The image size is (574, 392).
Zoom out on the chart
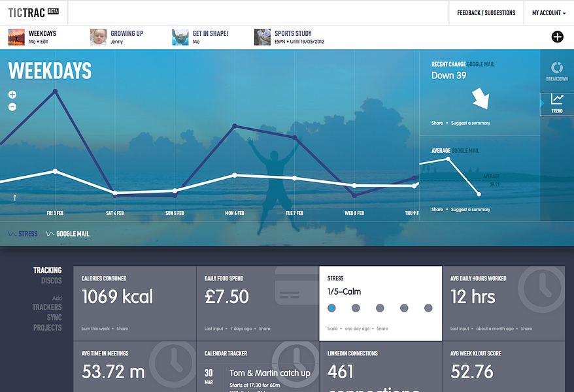pos(12,107)
